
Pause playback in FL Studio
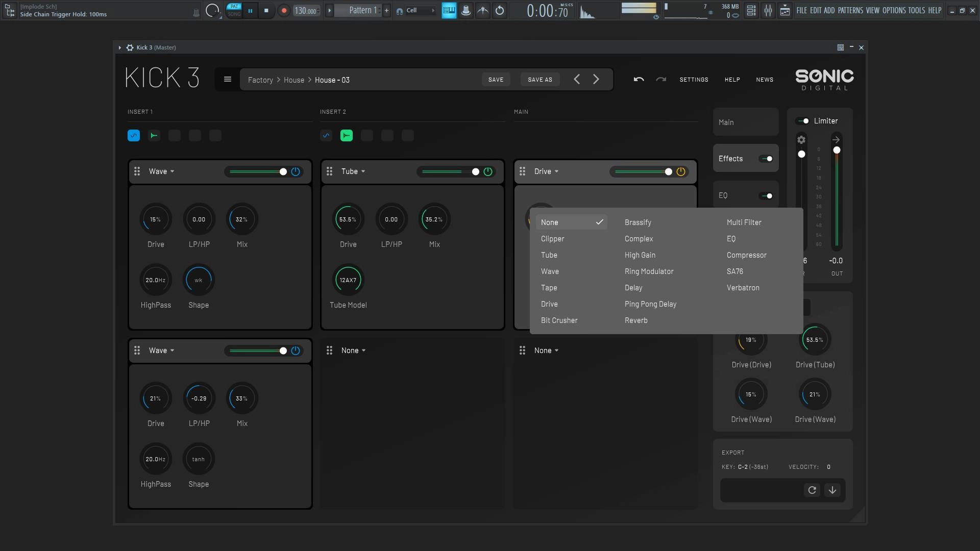[250, 10]
